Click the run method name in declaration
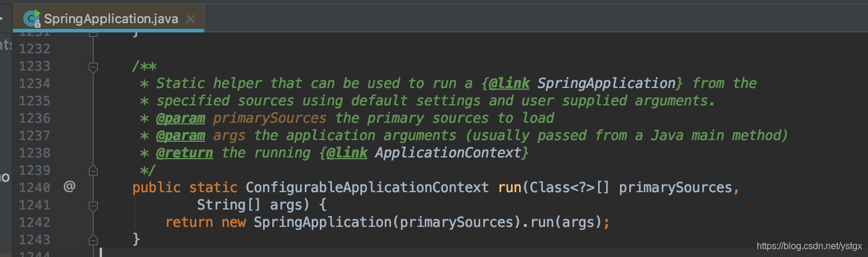 click(x=509, y=188)
